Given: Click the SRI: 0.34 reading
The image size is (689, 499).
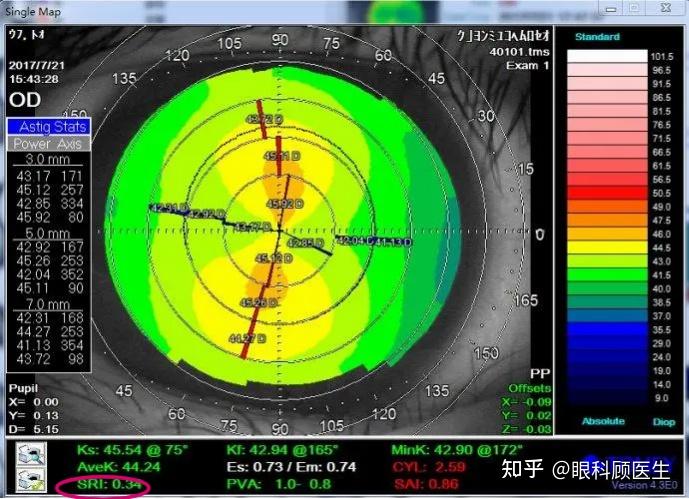Looking at the screenshot, I should pyautogui.click(x=109, y=485).
